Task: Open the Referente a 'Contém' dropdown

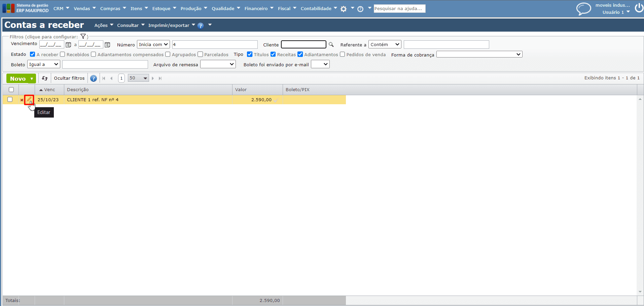Action: click(x=385, y=44)
